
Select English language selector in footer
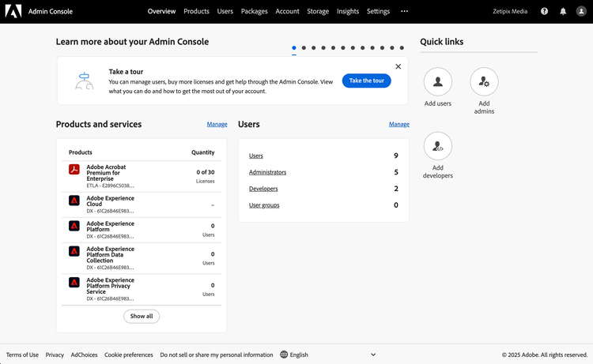pos(294,355)
